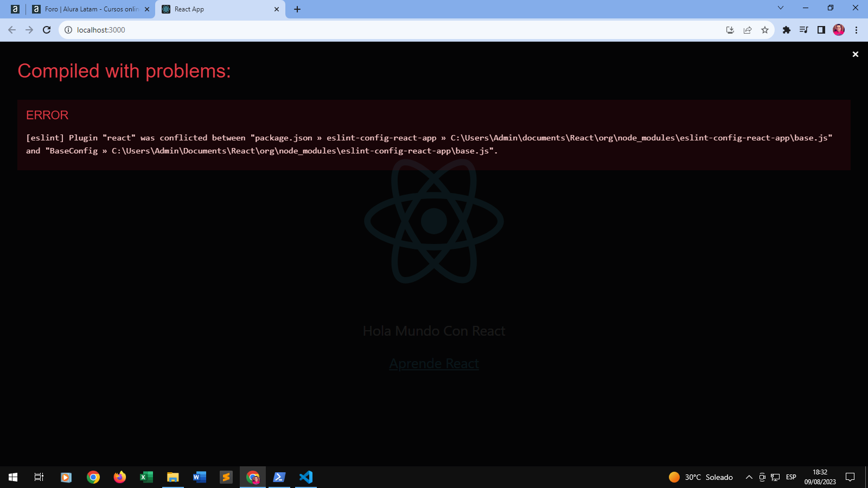Change the ESP input language
The image size is (868, 488).
(x=791, y=477)
